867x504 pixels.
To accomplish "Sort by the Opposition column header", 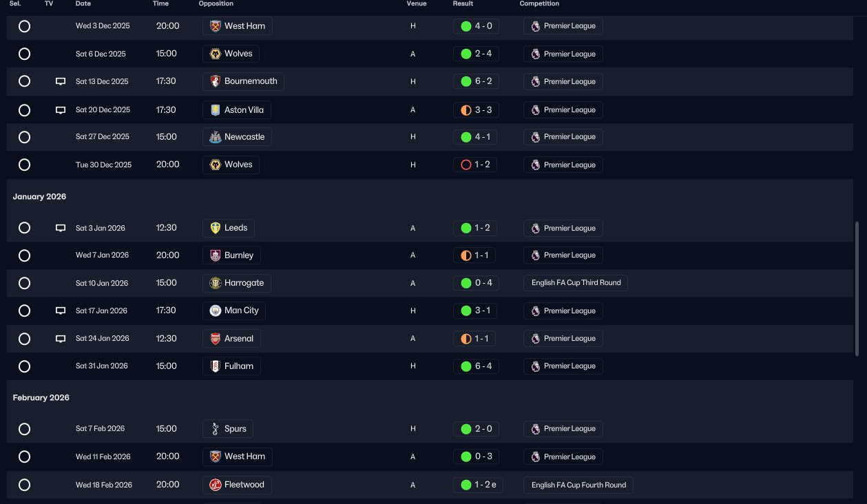I will (x=216, y=3).
